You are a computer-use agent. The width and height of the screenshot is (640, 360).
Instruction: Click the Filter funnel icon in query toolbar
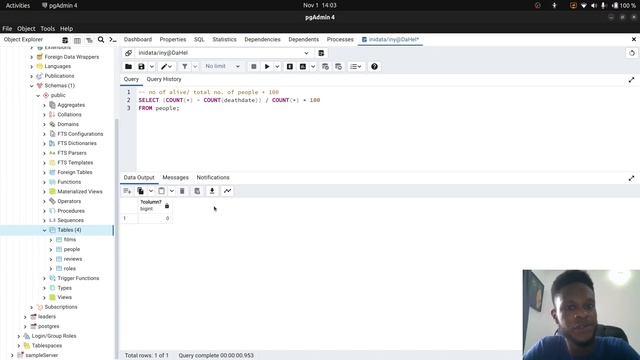184,67
